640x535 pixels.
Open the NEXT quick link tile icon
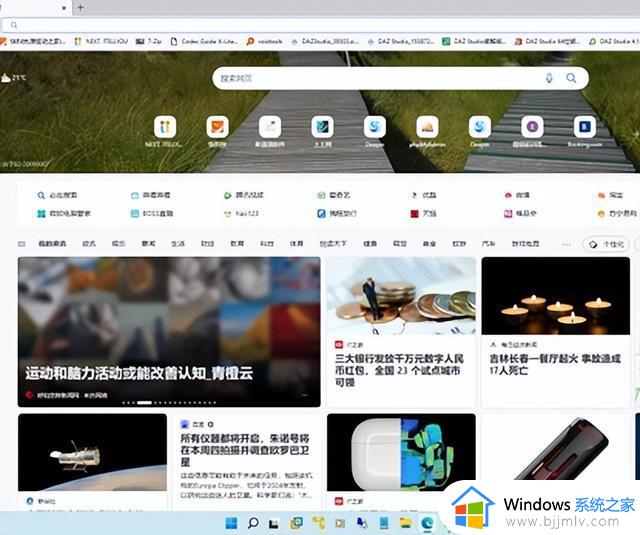pos(165,127)
